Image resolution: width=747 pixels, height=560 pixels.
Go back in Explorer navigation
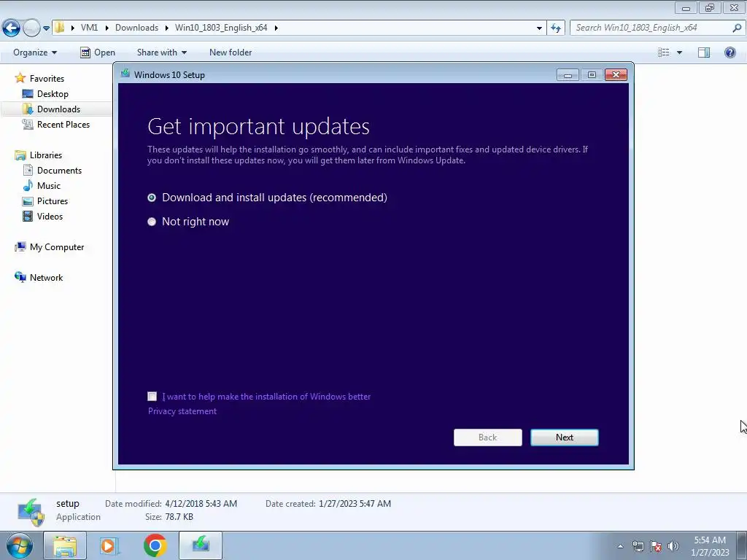pyautogui.click(x=12, y=28)
